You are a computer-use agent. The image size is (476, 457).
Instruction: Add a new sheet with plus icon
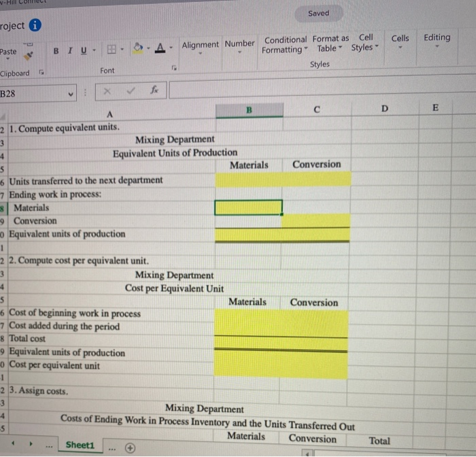coord(131,448)
